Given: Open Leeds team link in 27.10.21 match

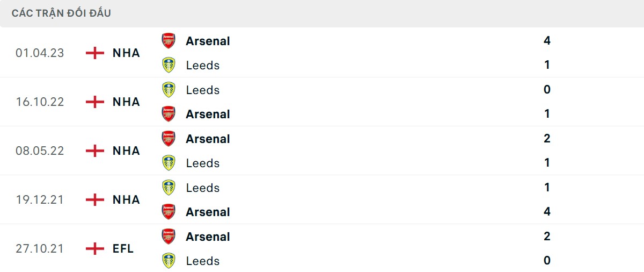Looking at the screenshot, I should [x=203, y=261].
